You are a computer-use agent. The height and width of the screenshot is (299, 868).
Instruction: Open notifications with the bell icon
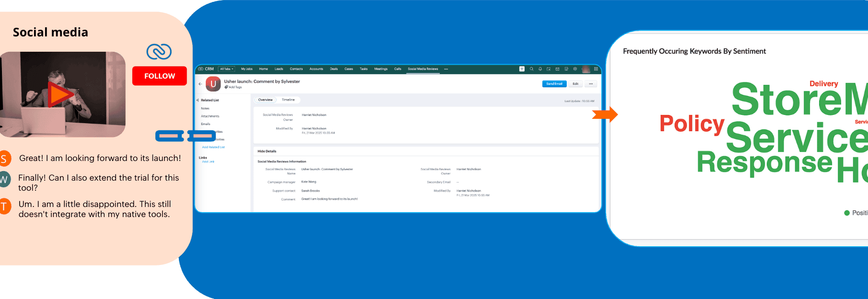[x=540, y=69]
